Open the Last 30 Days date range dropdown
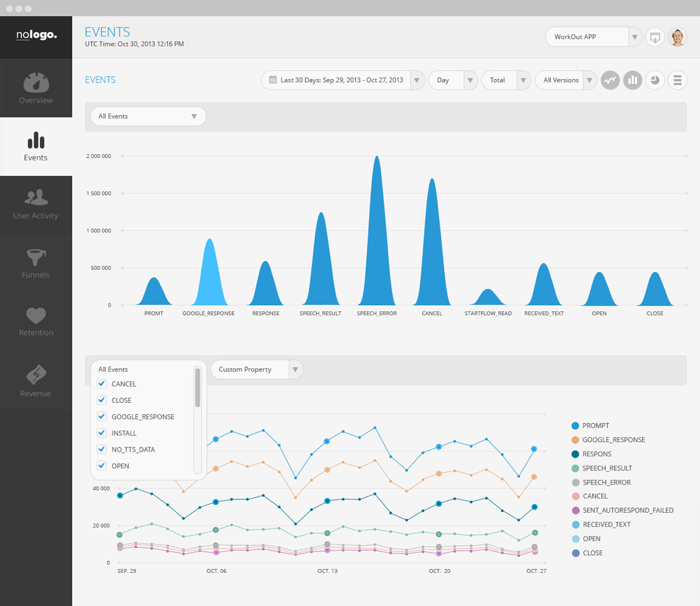Viewport: 700px width, 606px height. coord(343,80)
